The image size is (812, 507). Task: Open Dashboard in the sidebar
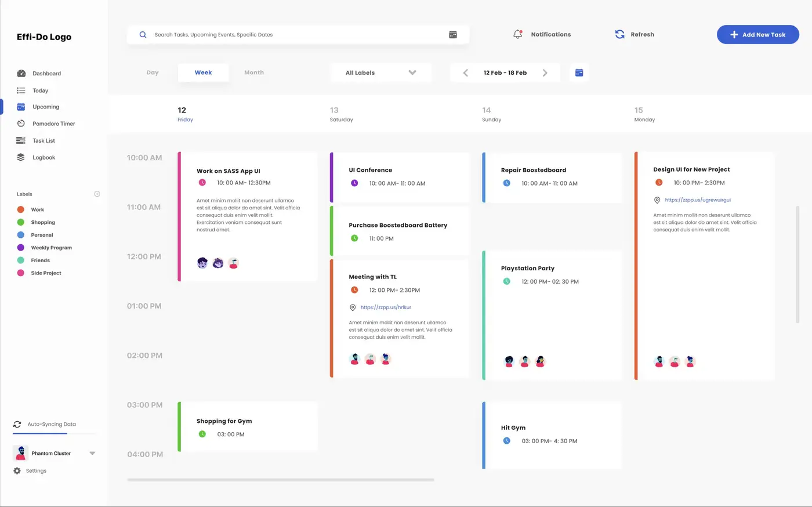point(46,74)
